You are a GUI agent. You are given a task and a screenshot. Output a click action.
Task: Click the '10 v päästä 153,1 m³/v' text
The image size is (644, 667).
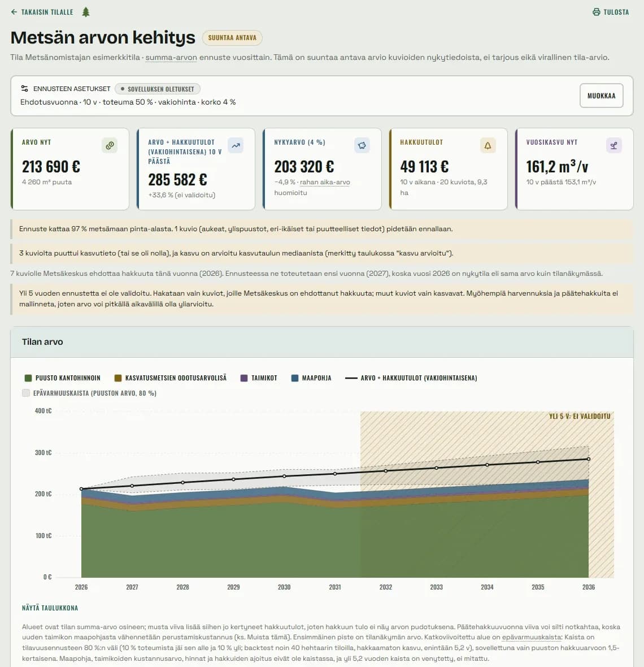coord(561,182)
